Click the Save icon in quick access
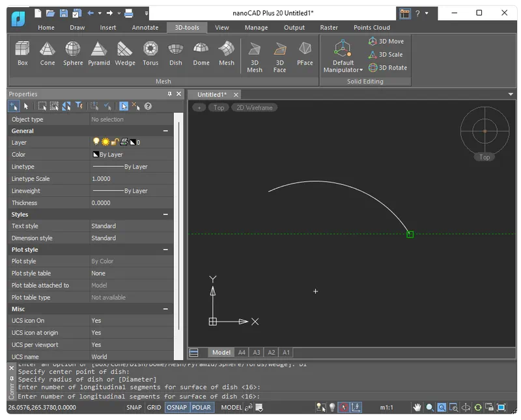The image size is (521, 420). pyautogui.click(x=63, y=13)
